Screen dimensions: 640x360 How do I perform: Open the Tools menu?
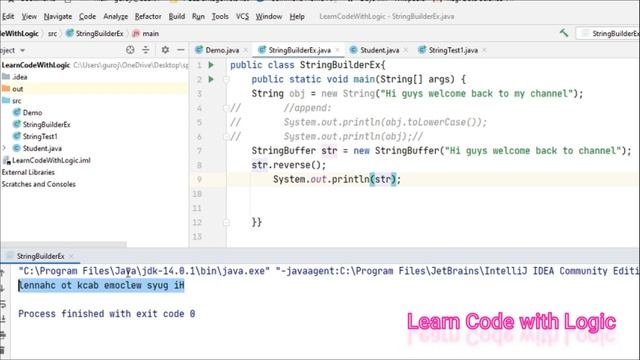[220, 16]
